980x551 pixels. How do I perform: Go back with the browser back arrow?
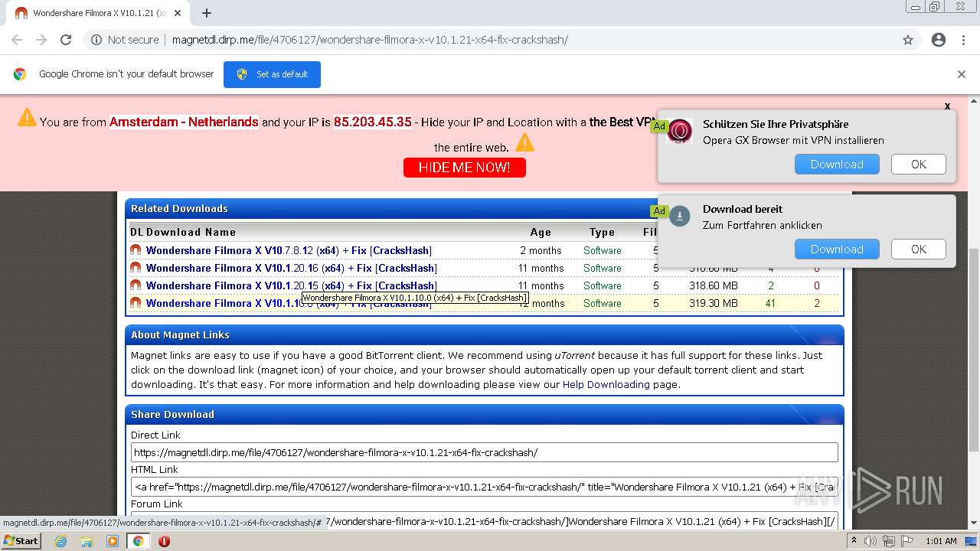click(17, 40)
